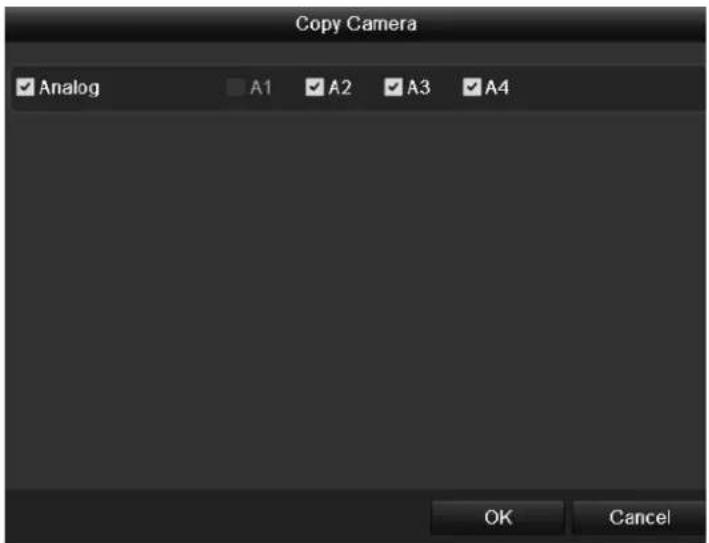Click the gap between OK and Cancel buttons
The width and height of the screenshot is (709, 543).
568,517
